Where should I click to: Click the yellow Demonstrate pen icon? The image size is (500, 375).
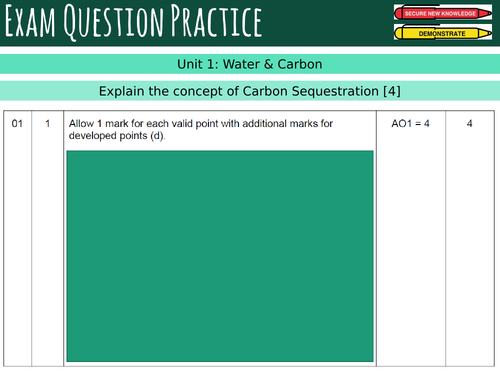443,33
